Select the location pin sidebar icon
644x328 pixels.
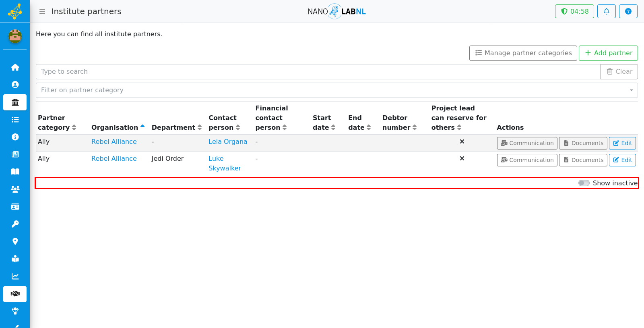coord(15,241)
